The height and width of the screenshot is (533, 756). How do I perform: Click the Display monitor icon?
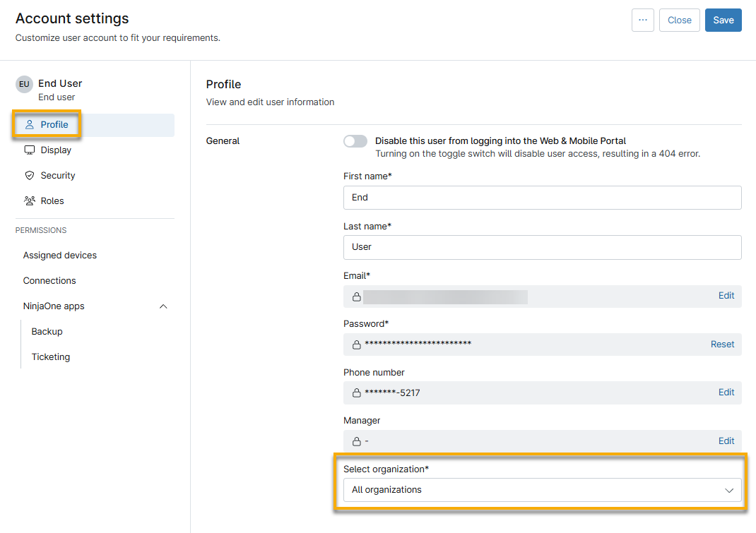30,150
